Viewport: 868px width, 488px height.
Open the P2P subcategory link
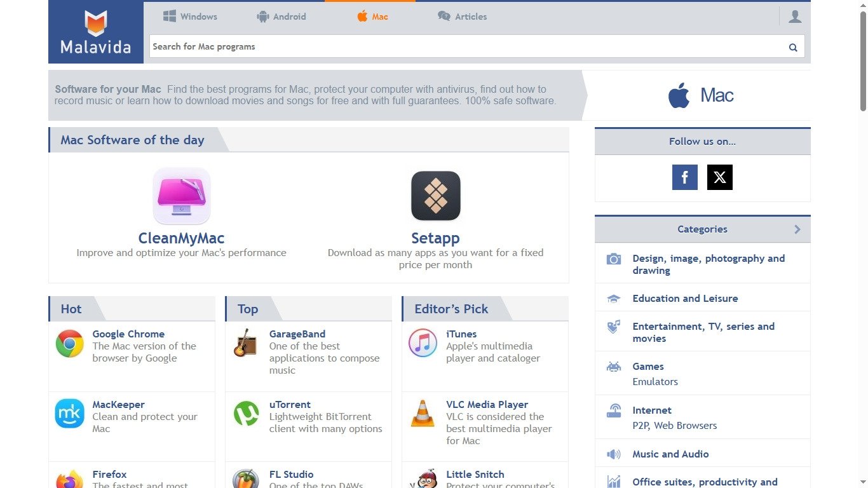(x=640, y=426)
